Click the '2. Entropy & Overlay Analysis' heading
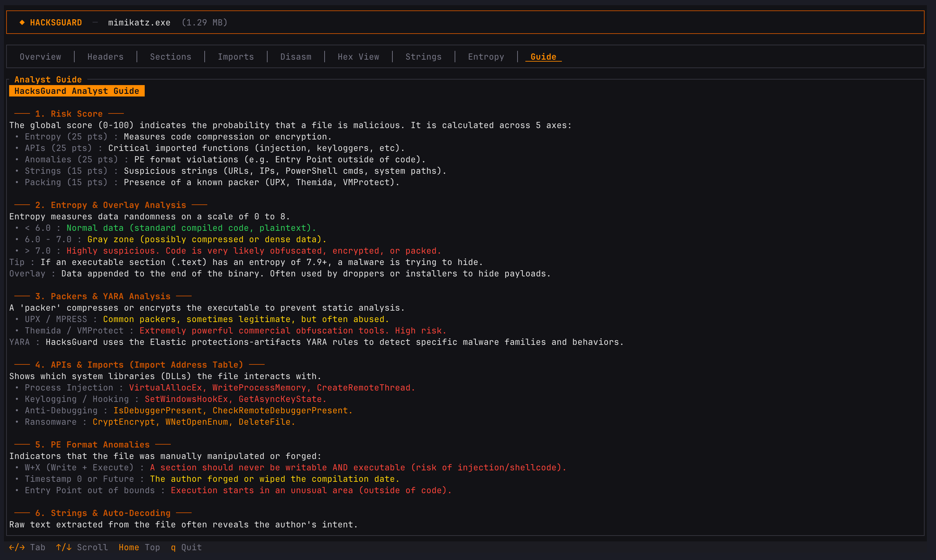Image resolution: width=936 pixels, height=560 pixels. click(x=110, y=205)
